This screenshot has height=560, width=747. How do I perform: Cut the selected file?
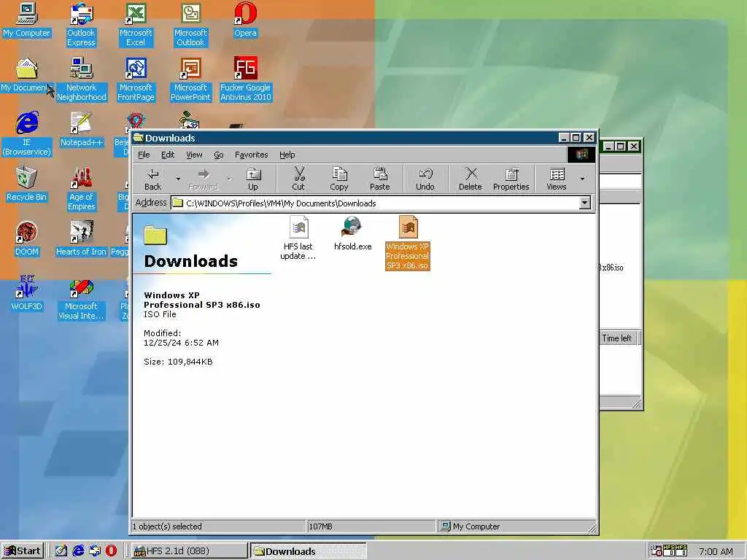click(298, 179)
